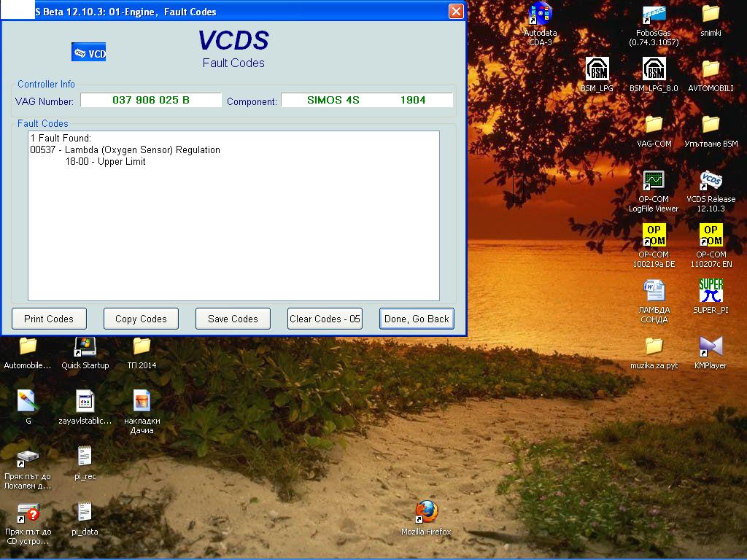Click the VAG Number field

click(151, 100)
